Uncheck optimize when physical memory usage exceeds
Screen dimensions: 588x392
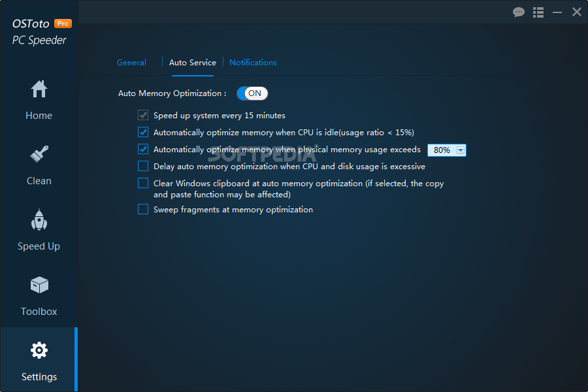(x=143, y=149)
